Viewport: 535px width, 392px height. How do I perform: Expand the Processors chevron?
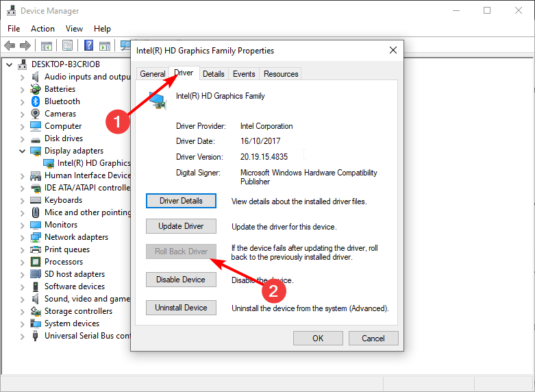(x=22, y=262)
